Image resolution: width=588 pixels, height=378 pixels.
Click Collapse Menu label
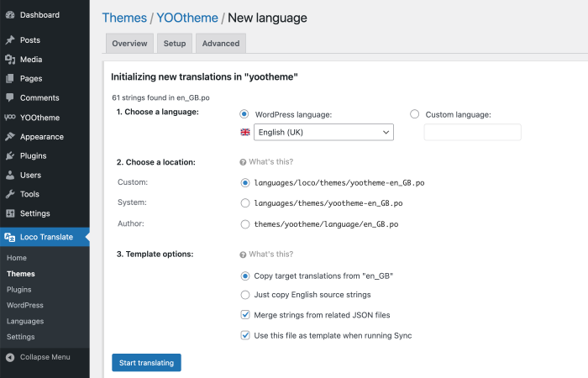coord(45,357)
